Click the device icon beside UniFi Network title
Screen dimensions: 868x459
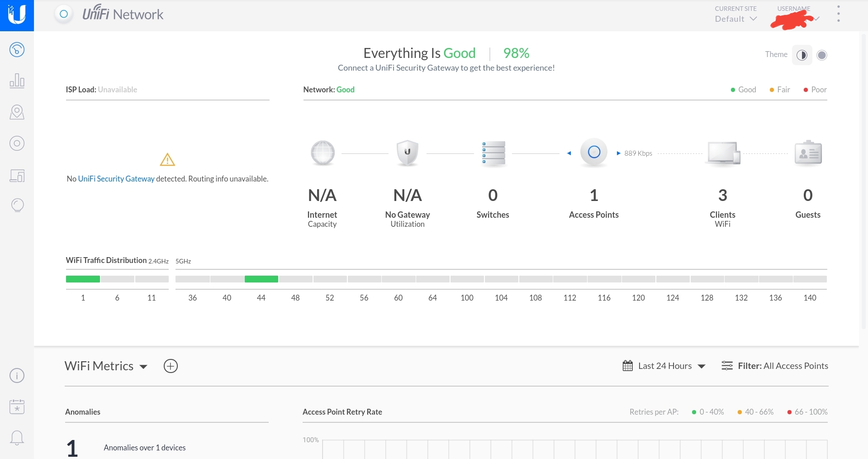(x=64, y=14)
